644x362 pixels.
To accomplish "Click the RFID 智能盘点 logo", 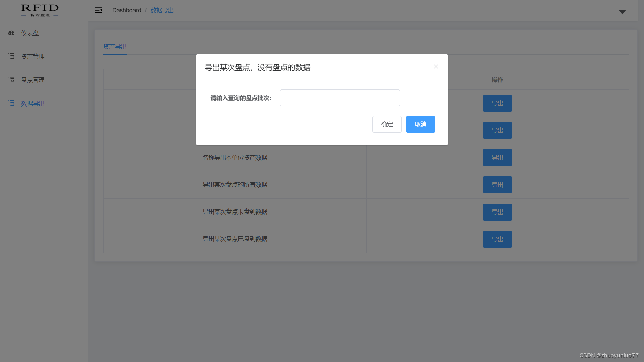I will [x=39, y=10].
